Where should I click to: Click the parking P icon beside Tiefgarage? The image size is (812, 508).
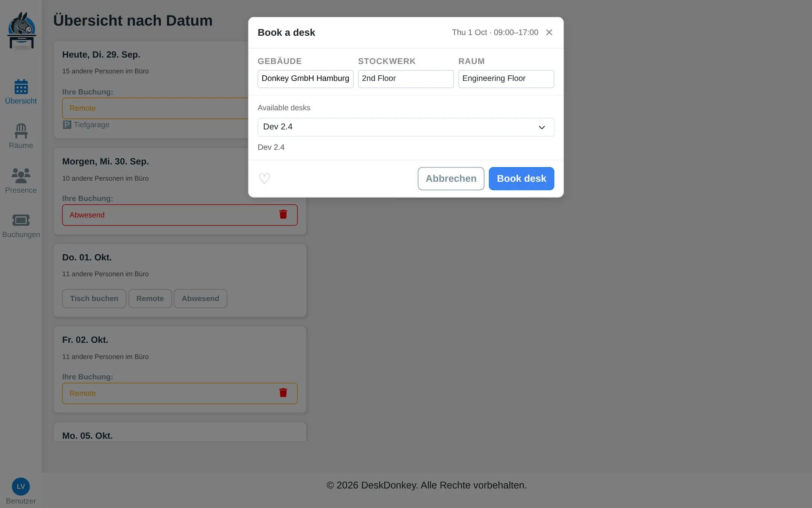point(67,125)
